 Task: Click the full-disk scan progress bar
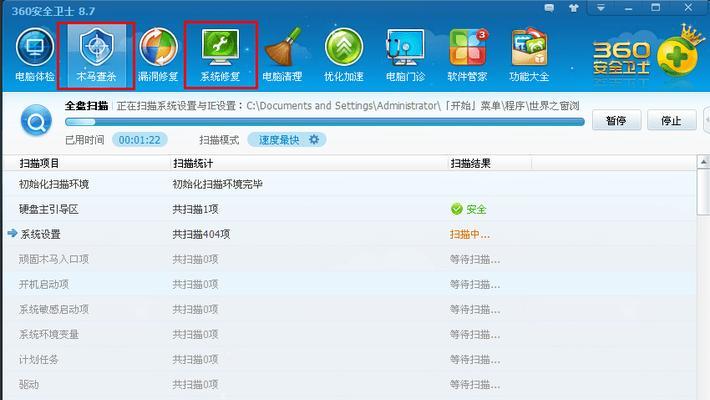pyautogui.click(x=325, y=122)
